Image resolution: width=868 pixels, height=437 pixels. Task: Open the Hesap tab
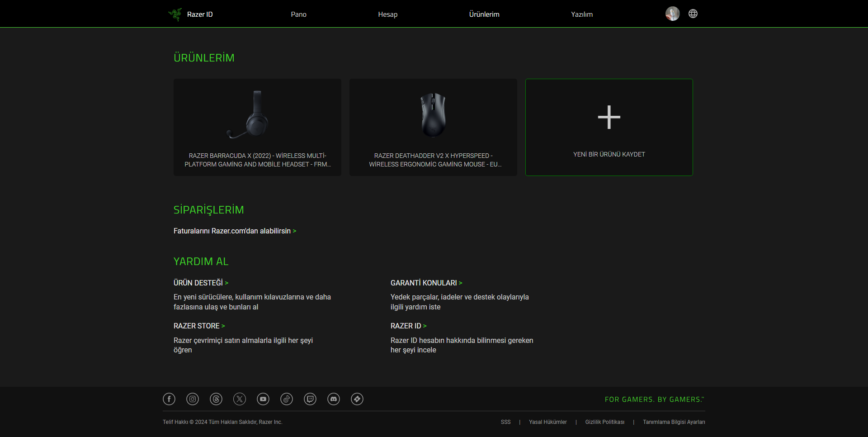388,14
